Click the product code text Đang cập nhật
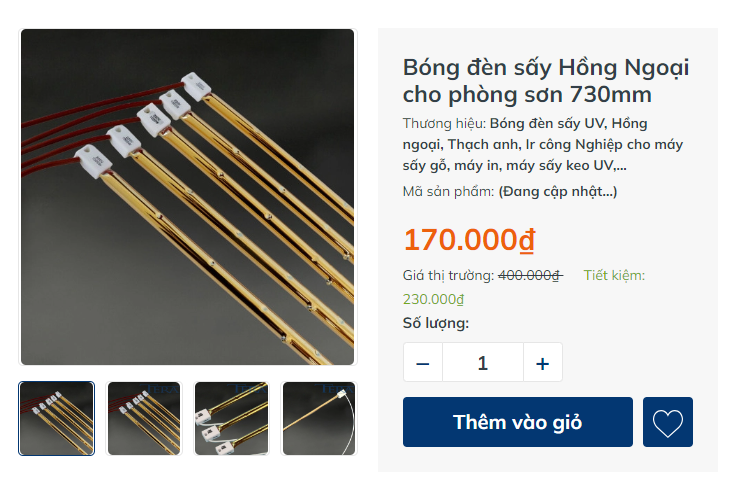Viewport: 734px width, 477px height. pos(558,191)
